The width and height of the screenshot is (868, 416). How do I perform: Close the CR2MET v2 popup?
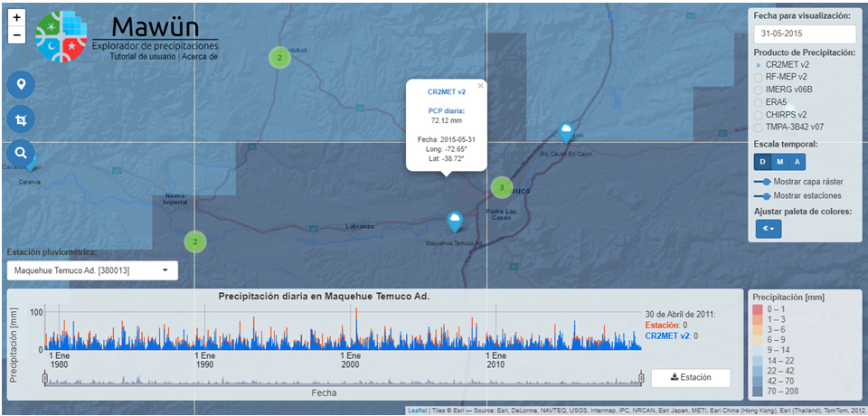tap(481, 86)
